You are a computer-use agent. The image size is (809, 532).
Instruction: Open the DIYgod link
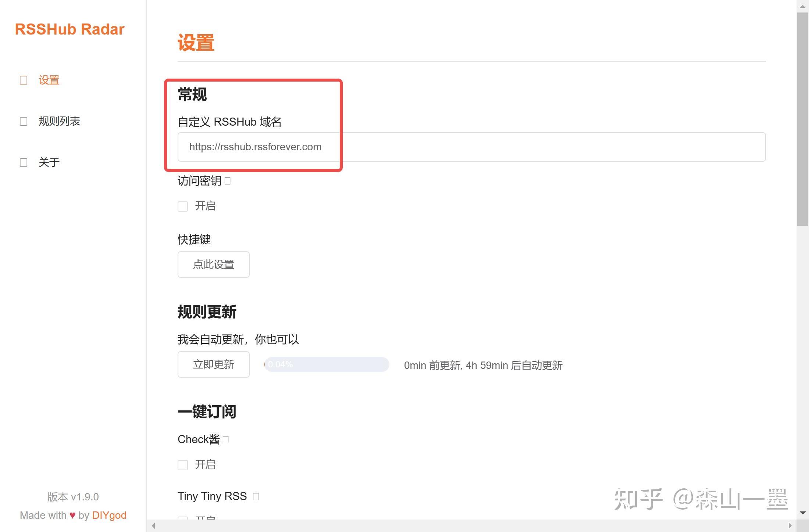point(109,515)
